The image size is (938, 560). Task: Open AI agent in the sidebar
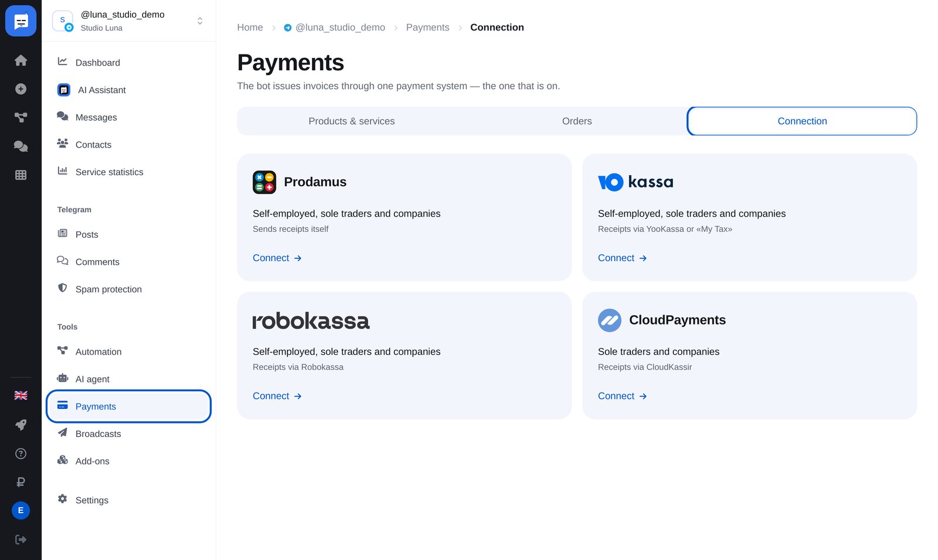click(128, 379)
